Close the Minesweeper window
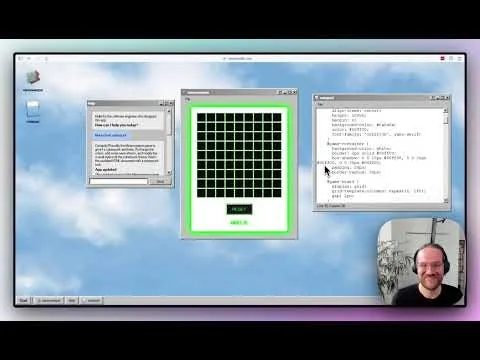Screen dimensions: 480x360 point(294,92)
